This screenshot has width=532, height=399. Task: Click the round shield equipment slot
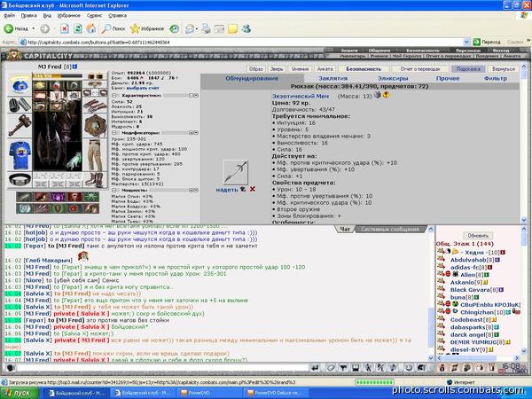[x=95, y=126]
